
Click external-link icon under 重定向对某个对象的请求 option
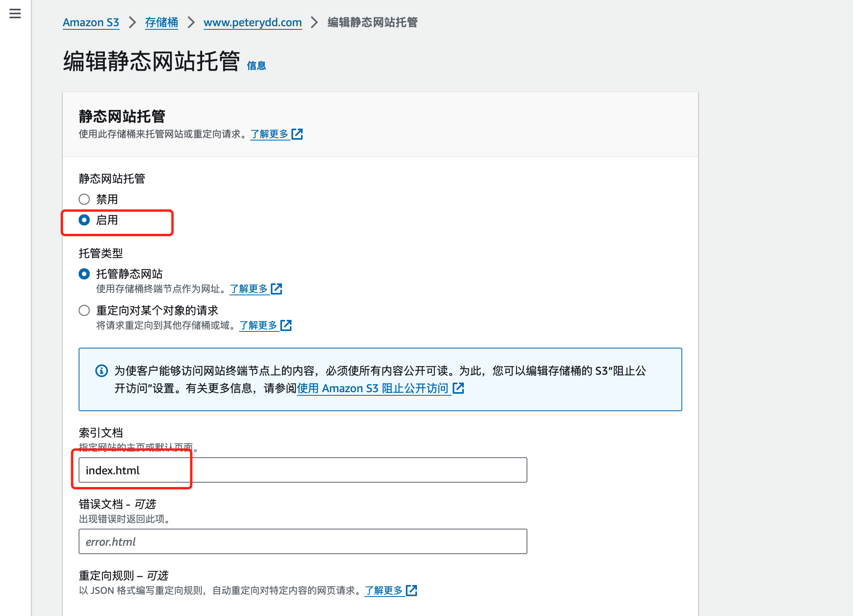pos(286,325)
